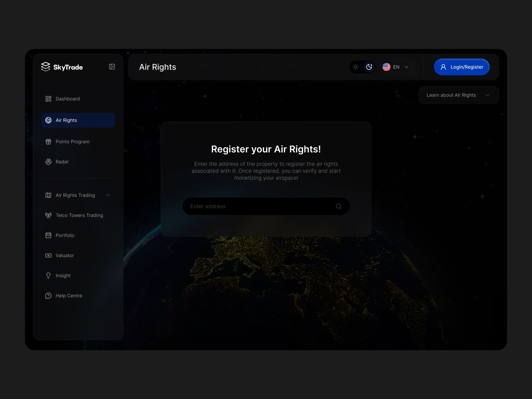Click the SkyTrade logo icon
532x399 pixels.
coord(46,67)
